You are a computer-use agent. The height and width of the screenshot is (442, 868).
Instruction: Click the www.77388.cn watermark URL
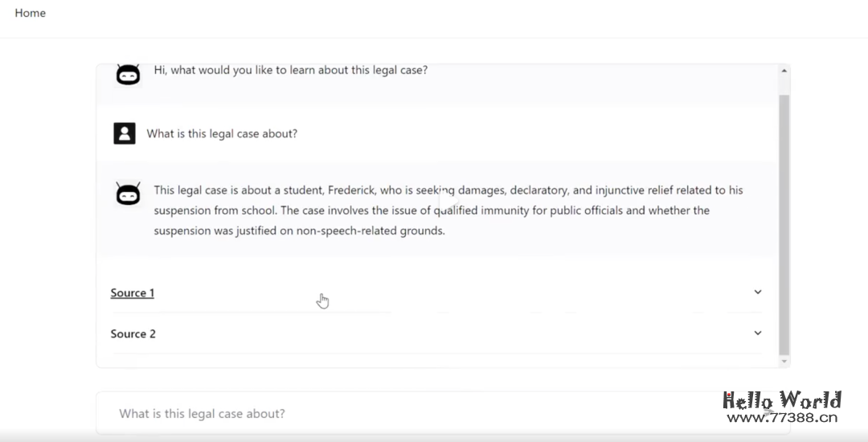pyautogui.click(x=781, y=417)
